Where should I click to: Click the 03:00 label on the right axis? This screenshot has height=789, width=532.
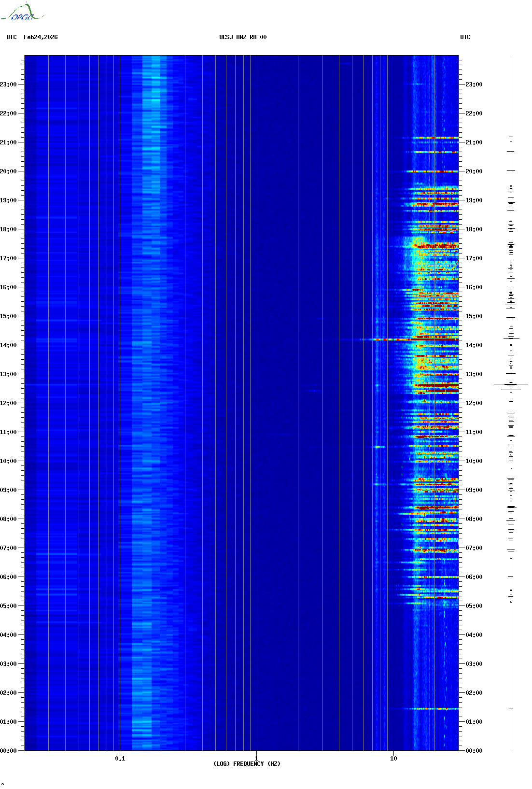[474, 664]
